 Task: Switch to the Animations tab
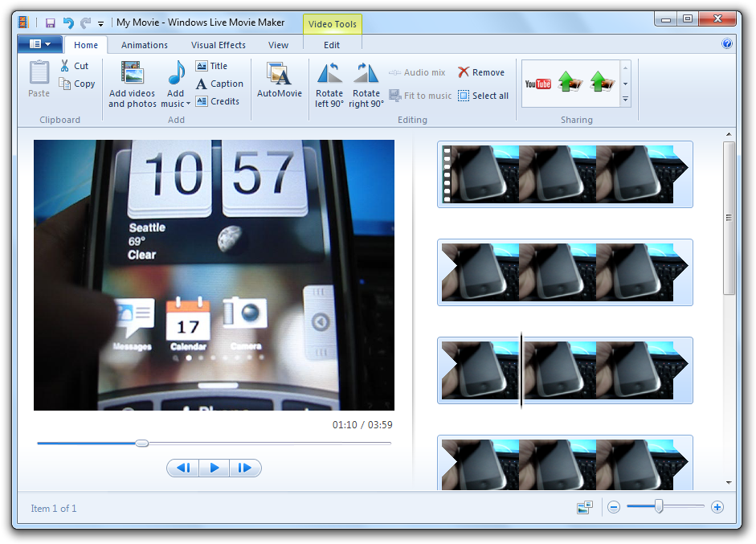(145, 45)
